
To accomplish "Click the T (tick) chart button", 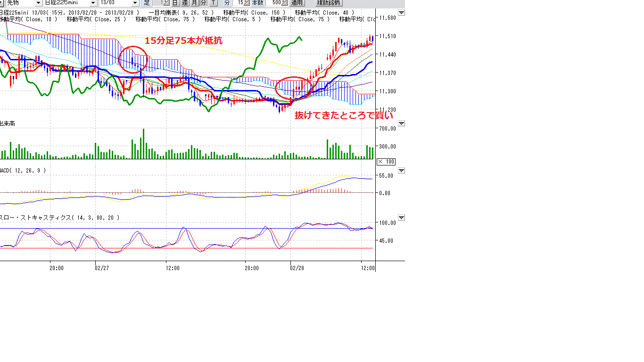I will pyautogui.click(x=214, y=3).
